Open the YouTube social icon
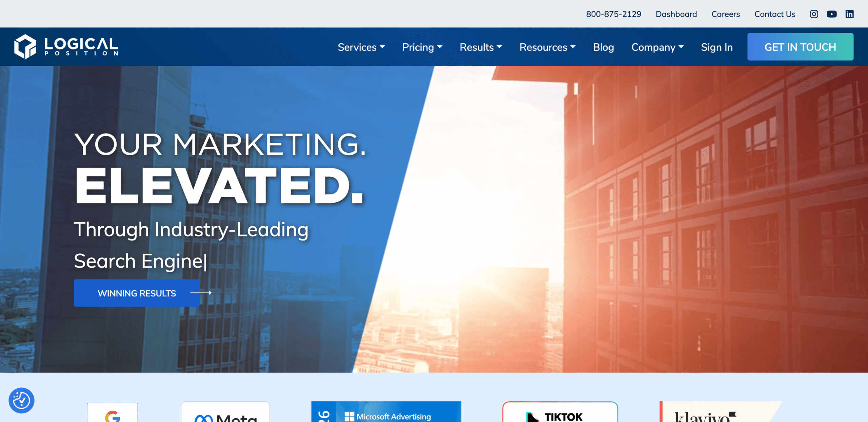868x422 pixels. pos(831,14)
